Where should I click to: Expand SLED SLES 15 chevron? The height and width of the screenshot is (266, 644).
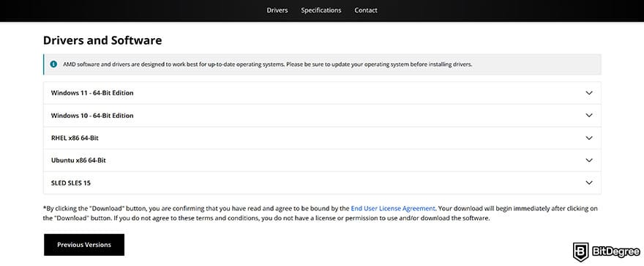[x=589, y=183]
